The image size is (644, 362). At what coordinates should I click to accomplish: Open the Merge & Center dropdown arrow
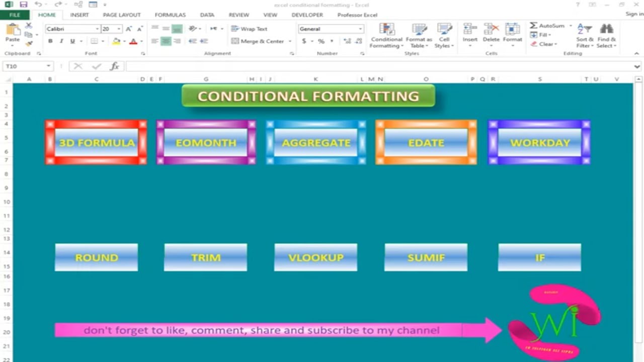290,41
